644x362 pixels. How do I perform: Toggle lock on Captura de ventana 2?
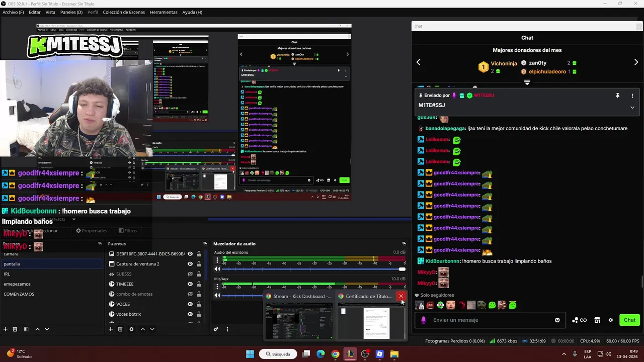[x=199, y=264]
